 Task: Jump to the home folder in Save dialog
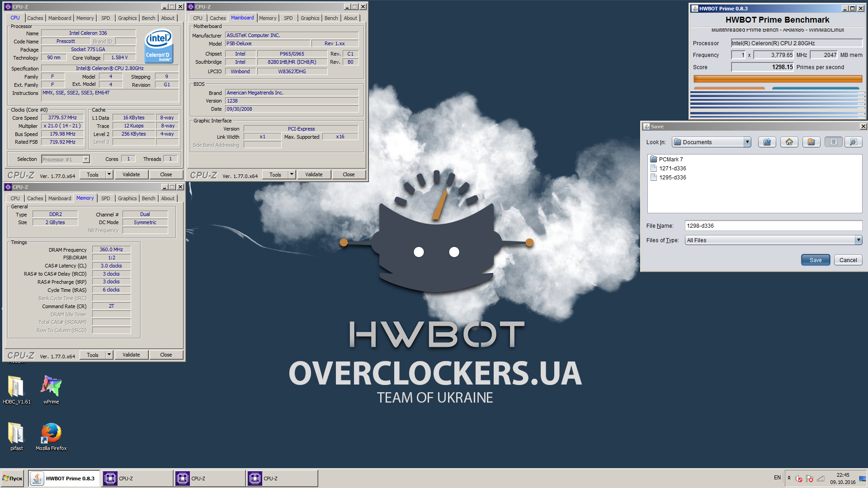click(789, 142)
